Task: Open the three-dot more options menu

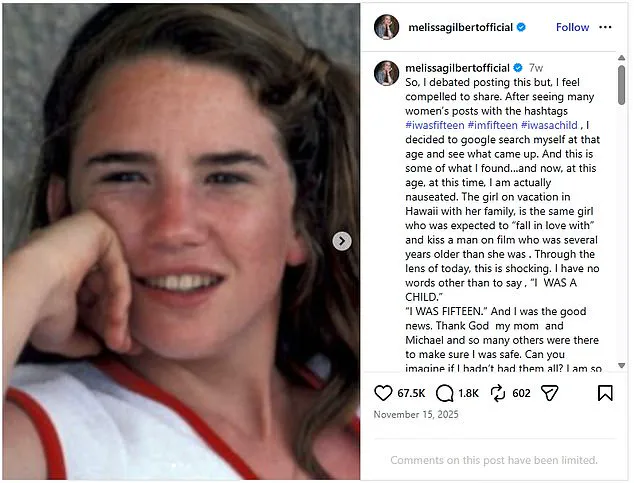Action: click(x=605, y=27)
